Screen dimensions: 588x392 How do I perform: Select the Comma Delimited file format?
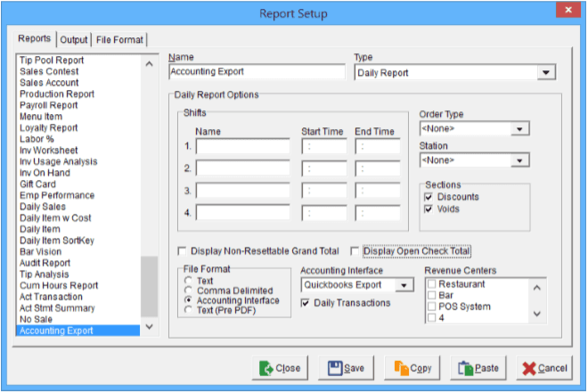(188, 290)
